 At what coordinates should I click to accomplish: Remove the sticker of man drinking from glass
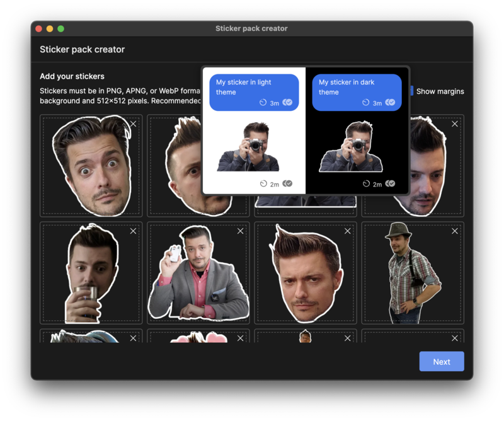[x=133, y=231]
